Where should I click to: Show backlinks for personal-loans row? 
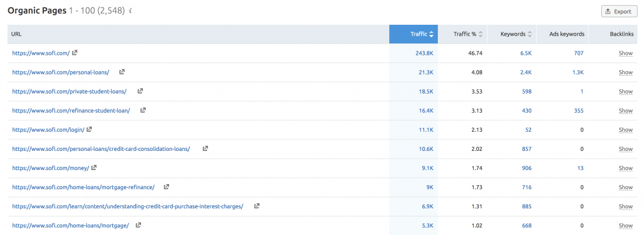(x=626, y=73)
